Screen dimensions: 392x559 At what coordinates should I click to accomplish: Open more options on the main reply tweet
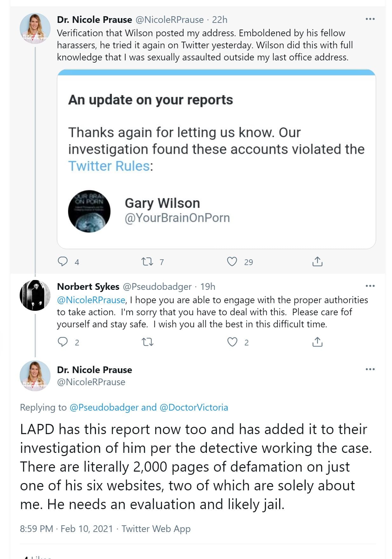pos(370,369)
